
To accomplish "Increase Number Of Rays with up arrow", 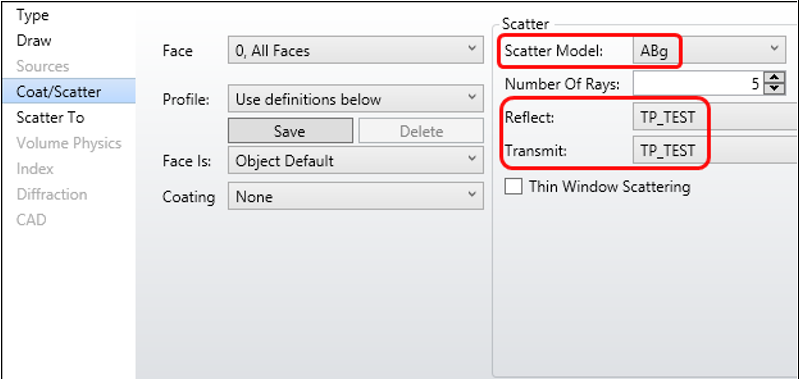I will coord(775,77).
